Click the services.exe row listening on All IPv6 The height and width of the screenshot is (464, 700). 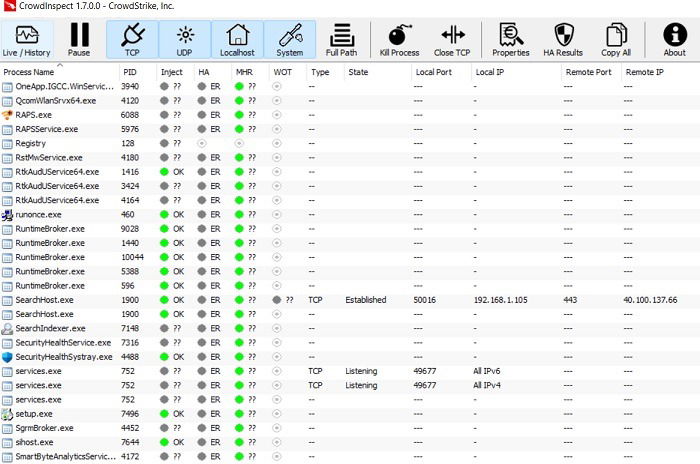(350, 371)
